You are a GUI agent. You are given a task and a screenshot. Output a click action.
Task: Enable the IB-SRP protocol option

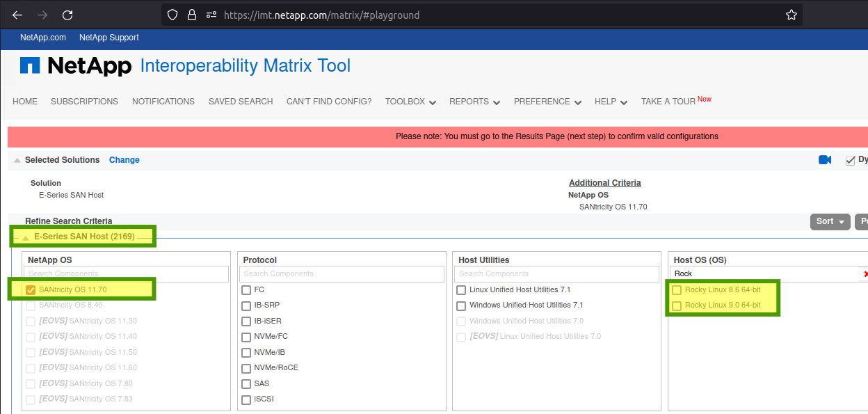246,305
